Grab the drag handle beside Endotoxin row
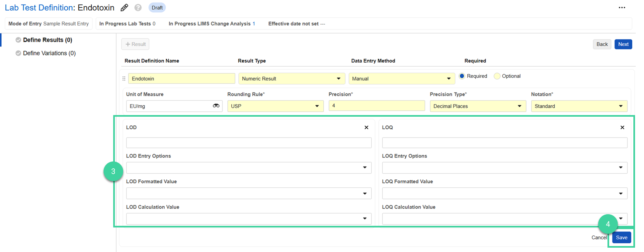Viewport: 644px width, 252px height. pos(124,79)
